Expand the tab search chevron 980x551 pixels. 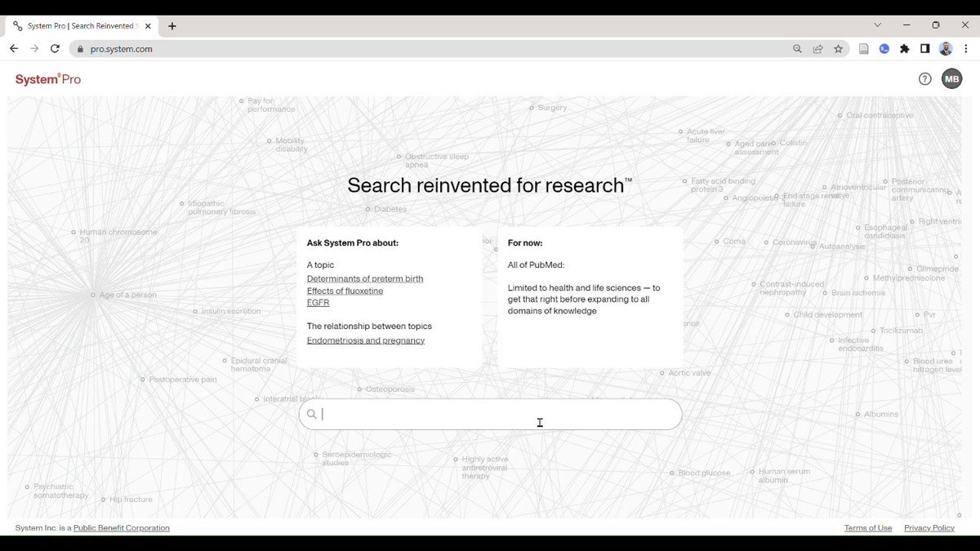877,25
